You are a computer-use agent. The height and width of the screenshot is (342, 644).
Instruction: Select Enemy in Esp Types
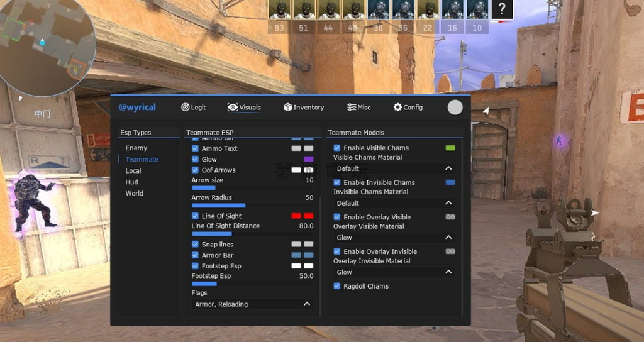pos(136,148)
